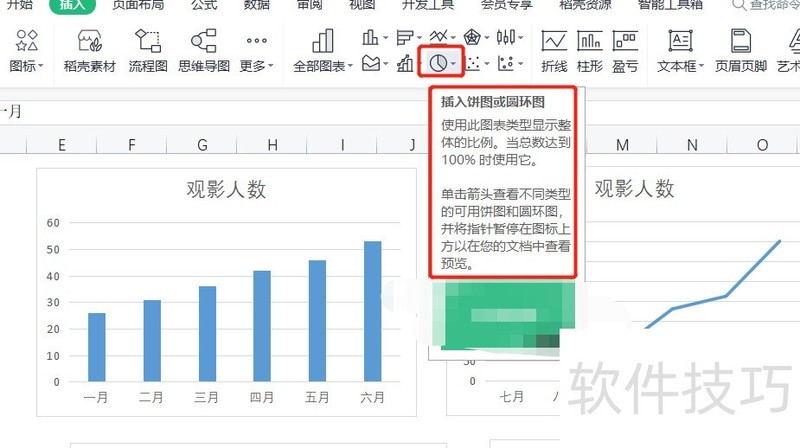Insert a 流程图 flowchart

(x=148, y=51)
